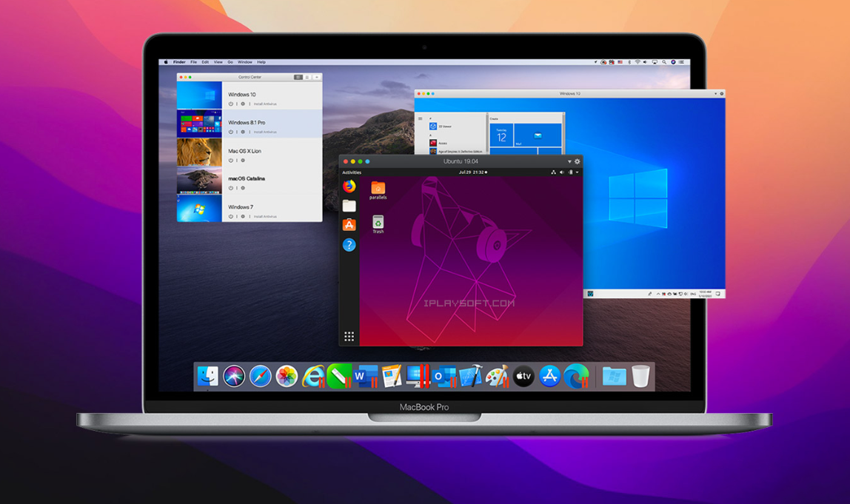Open the Apple menu

[166, 62]
